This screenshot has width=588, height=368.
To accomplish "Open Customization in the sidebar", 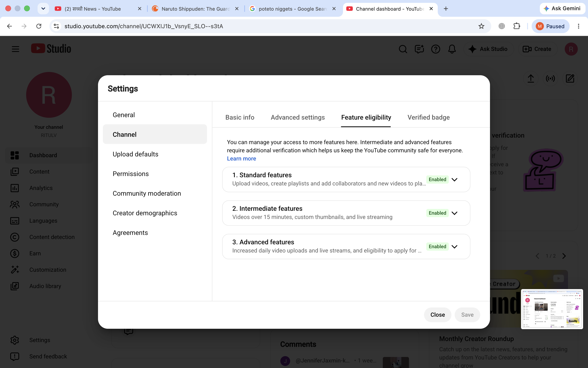I will [x=49, y=270].
